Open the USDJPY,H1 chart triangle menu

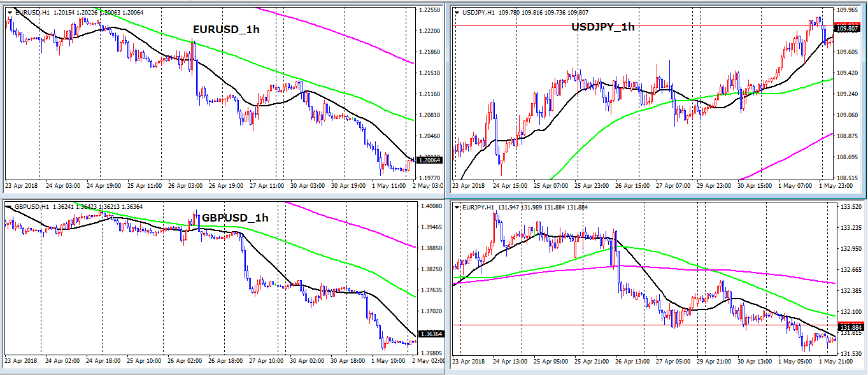coord(457,12)
